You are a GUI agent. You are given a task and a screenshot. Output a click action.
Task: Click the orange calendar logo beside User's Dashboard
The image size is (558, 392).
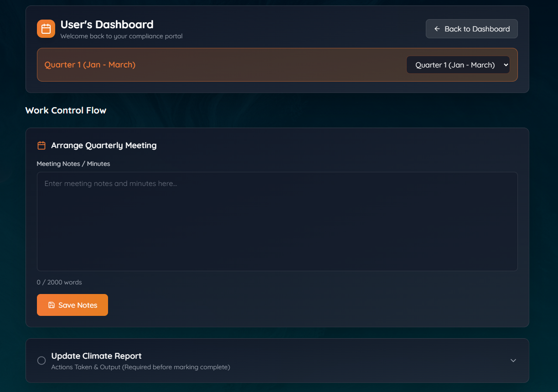pos(46,29)
